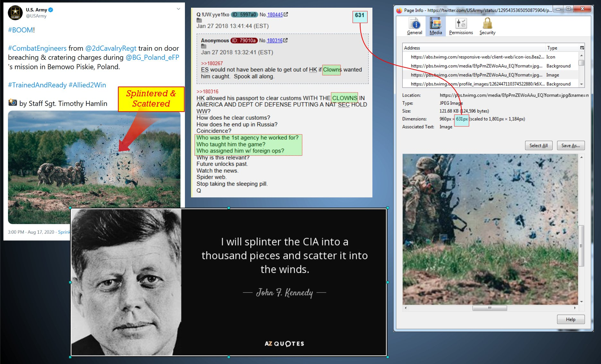This screenshot has width=601, height=364.
Task: Click the folder icon under Anonymous
Action: 204,46
